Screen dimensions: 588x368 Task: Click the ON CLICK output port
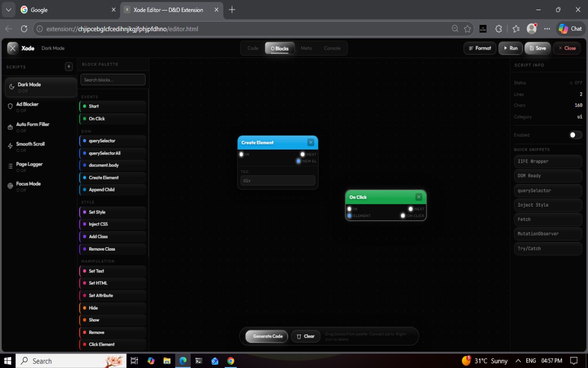tap(403, 216)
